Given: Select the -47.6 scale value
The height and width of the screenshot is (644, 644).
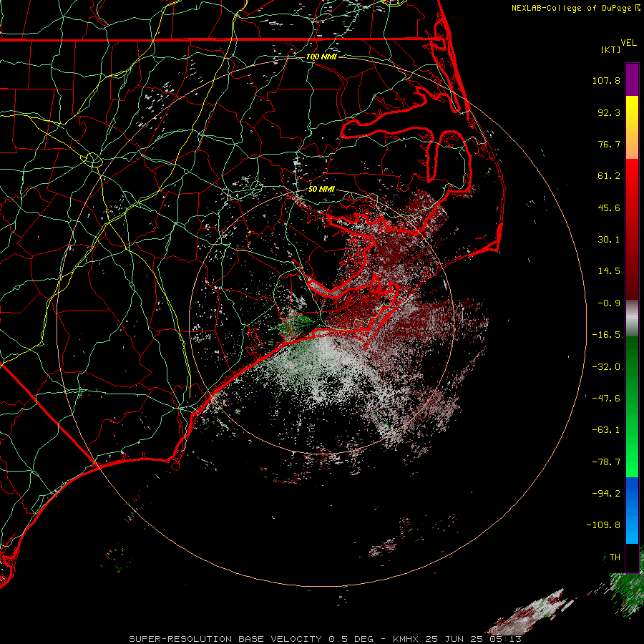Looking at the screenshot, I should [606, 399].
